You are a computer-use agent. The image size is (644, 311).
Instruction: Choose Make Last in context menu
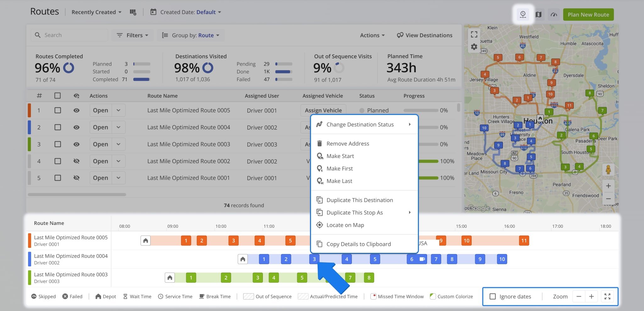(364, 181)
